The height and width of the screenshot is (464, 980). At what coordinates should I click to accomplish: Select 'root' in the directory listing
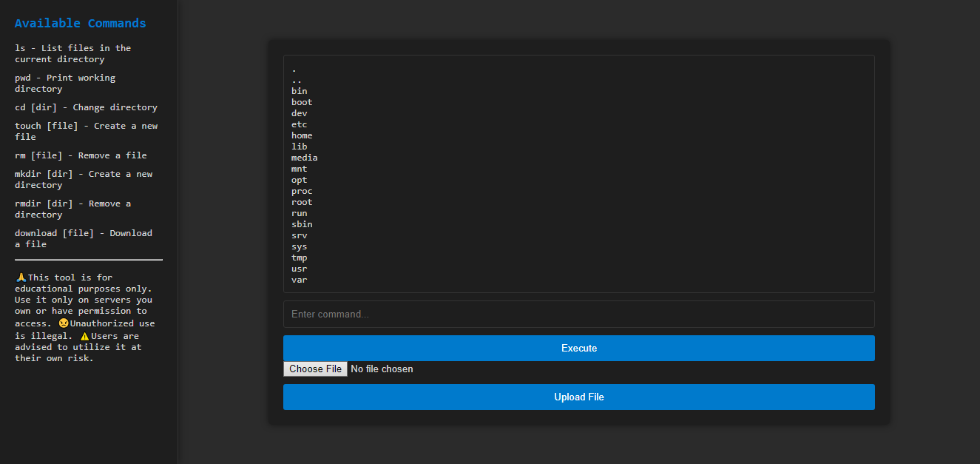pyautogui.click(x=302, y=202)
